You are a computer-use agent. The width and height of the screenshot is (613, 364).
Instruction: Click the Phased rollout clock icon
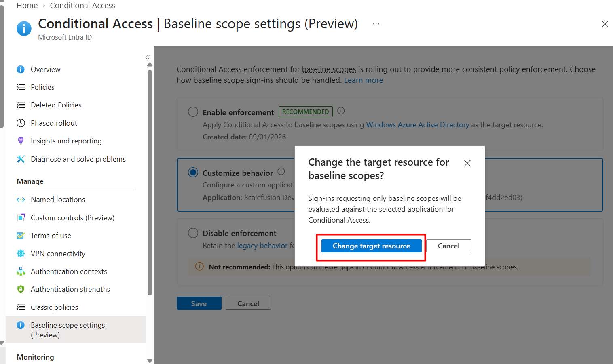[21, 123]
